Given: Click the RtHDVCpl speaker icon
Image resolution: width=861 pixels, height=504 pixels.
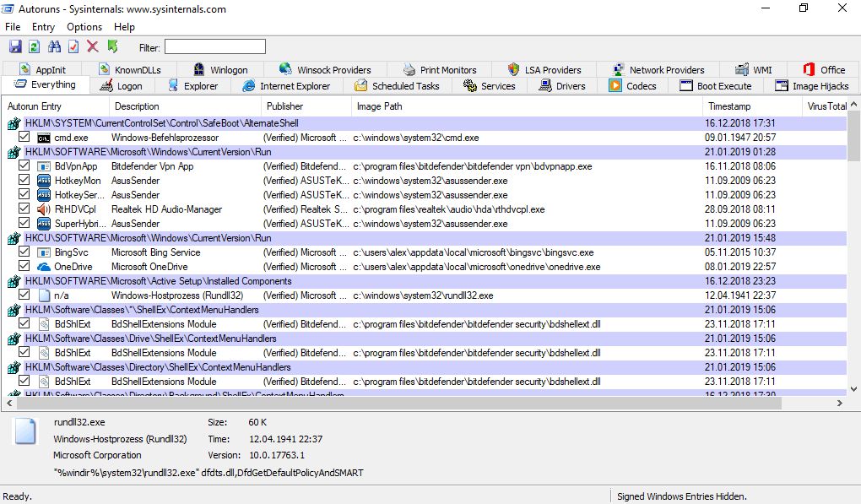Looking at the screenshot, I should [44, 209].
